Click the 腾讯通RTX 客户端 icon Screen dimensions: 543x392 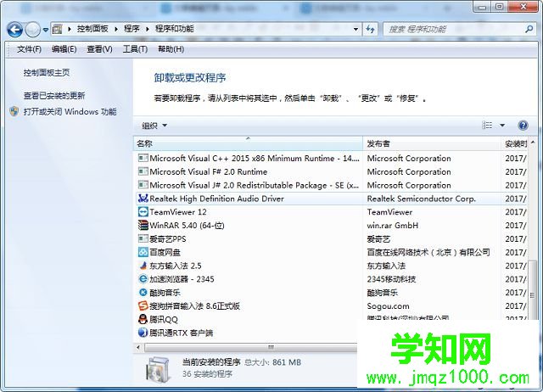click(x=143, y=333)
